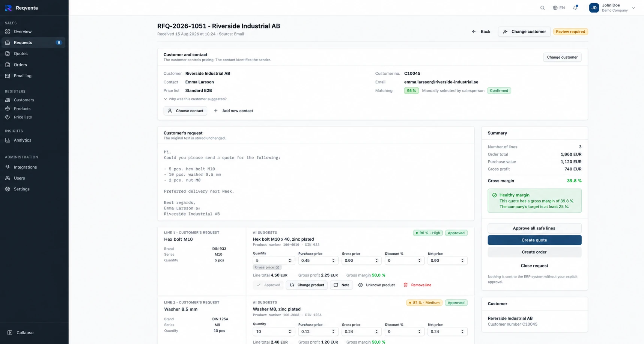Click the Gross price 0.90 stepper arrows
The height and width of the screenshot is (344, 644).
click(x=376, y=261)
